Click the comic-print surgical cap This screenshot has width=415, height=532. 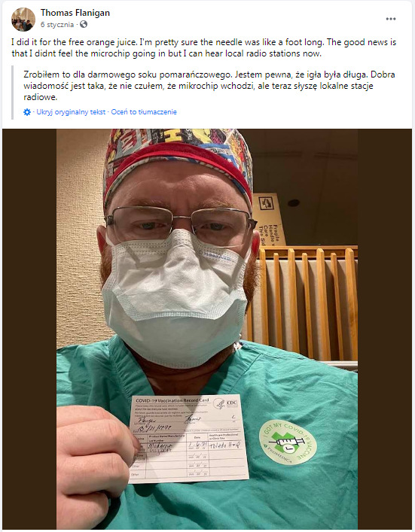(x=178, y=160)
